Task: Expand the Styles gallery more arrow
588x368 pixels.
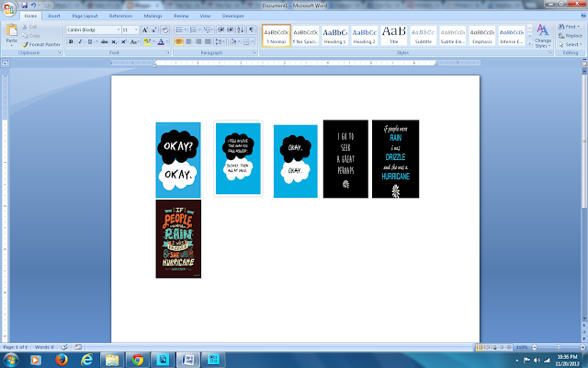Action: pos(530,43)
